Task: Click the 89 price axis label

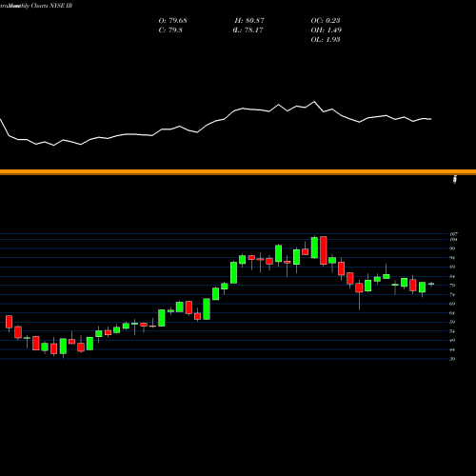Action: click(453, 267)
